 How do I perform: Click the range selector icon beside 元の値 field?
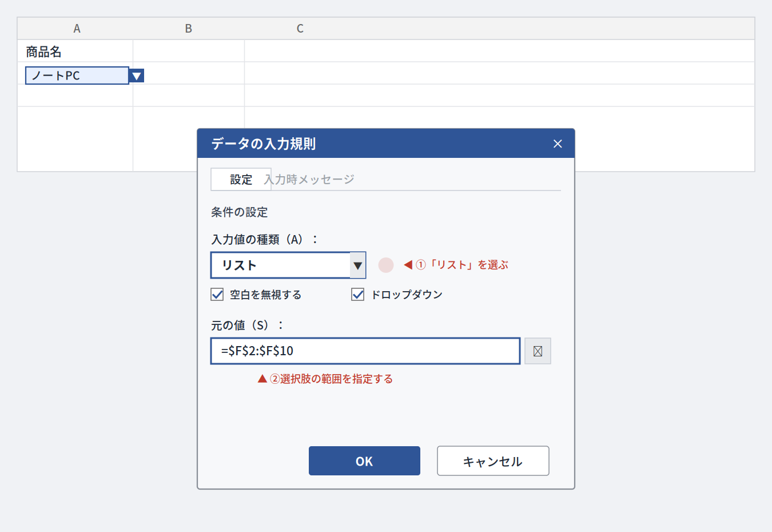pos(538,351)
